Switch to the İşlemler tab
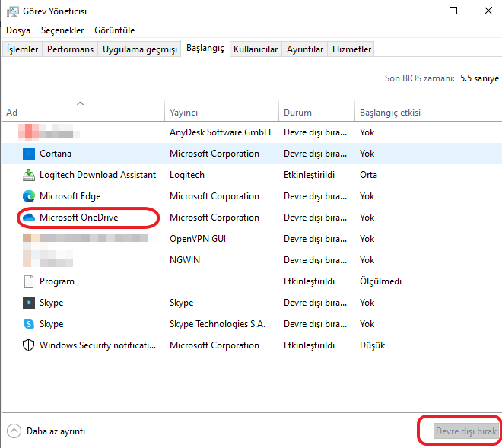Viewport: 502px width, 448px height. pyautogui.click(x=22, y=49)
